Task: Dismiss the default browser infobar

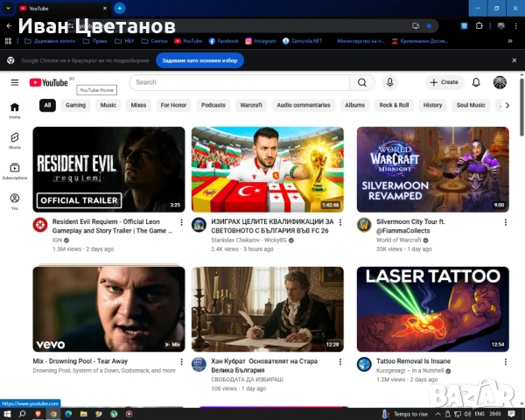Action: tap(514, 60)
